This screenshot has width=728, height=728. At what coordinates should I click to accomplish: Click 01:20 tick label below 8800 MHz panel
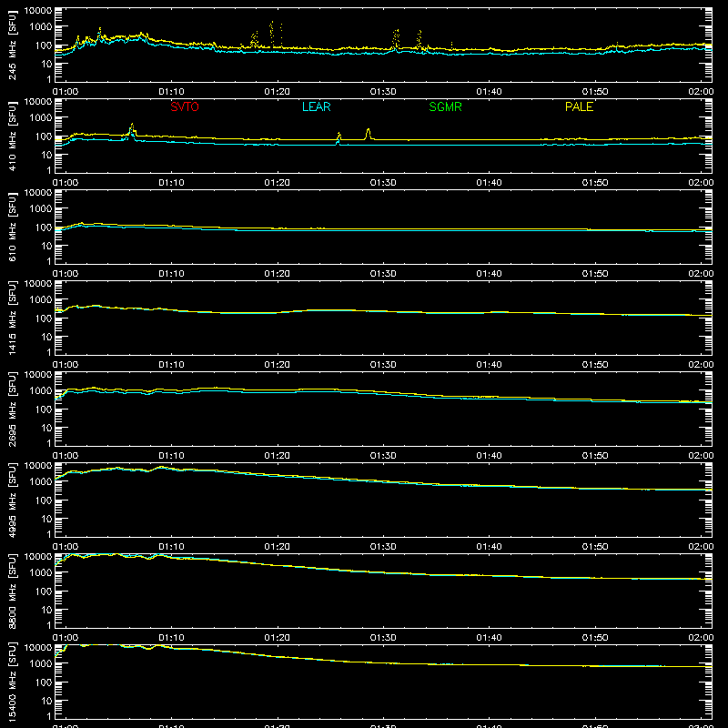pyautogui.click(x=278, y=638)
